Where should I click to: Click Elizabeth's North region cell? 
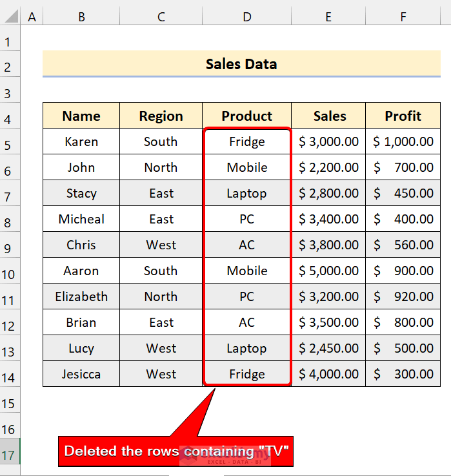click(161, 296)
